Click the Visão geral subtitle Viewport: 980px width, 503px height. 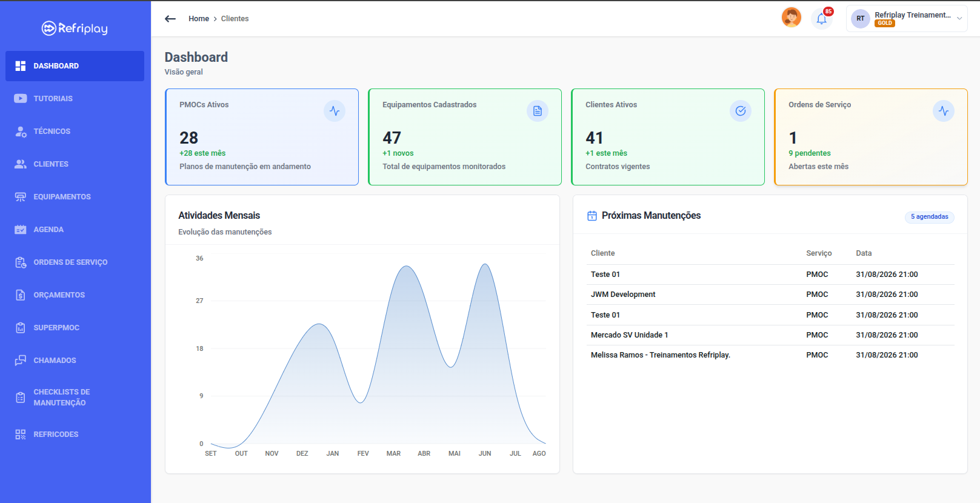tap(184, 72)
